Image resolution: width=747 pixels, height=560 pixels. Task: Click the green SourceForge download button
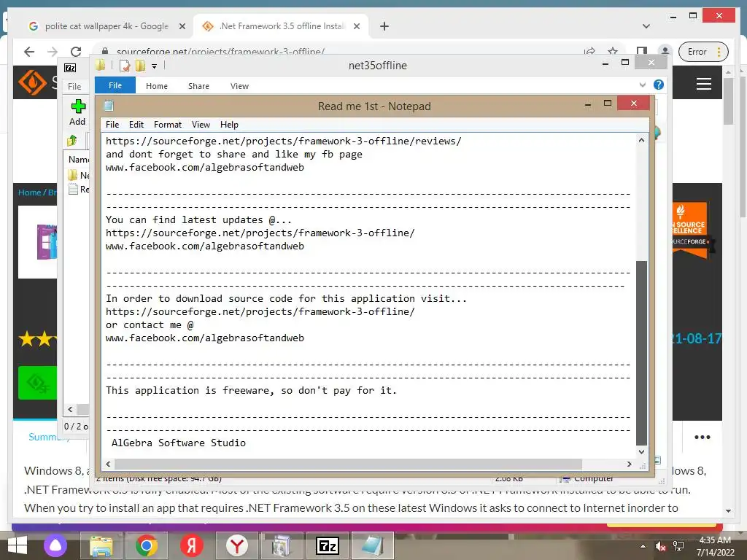tap(37, 382)
